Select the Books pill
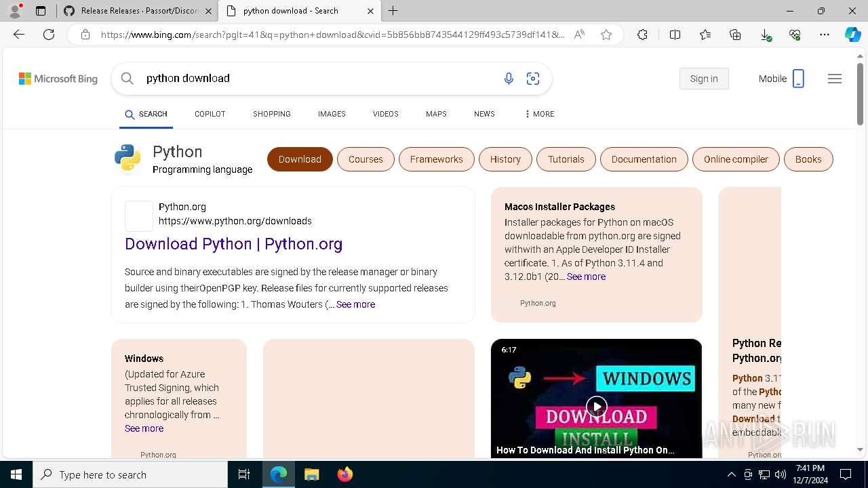868x488 pixels. point(808,159)
